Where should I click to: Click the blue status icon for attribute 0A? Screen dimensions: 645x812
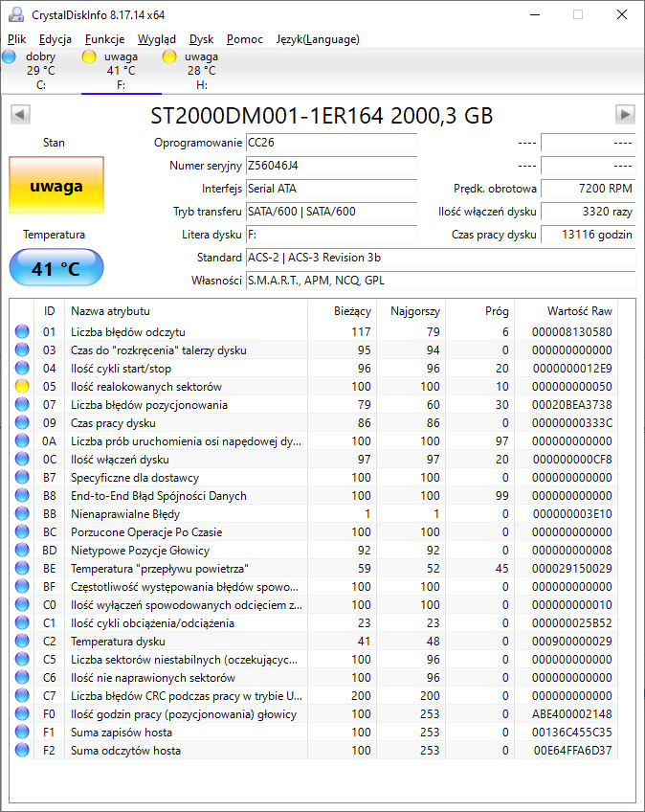click(22, 440)
